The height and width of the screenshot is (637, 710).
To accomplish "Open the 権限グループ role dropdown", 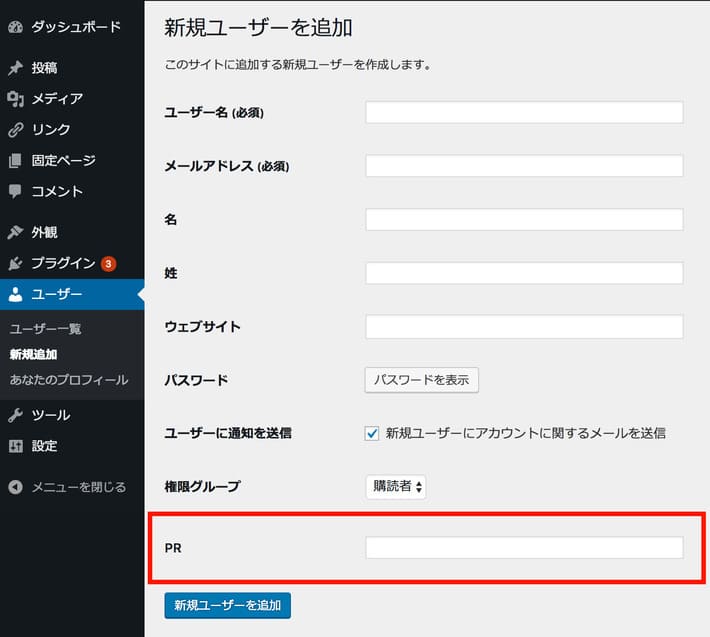I will 396,487.
